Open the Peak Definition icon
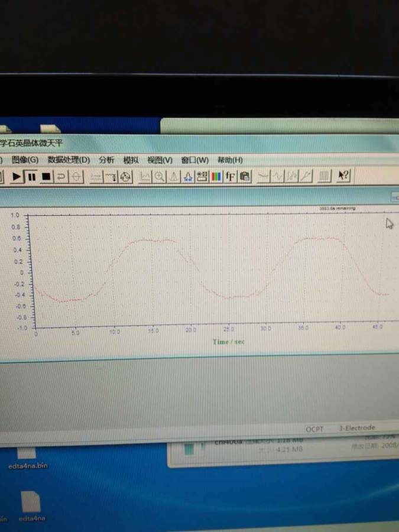 pyautogui.click(x=187, y=176)
